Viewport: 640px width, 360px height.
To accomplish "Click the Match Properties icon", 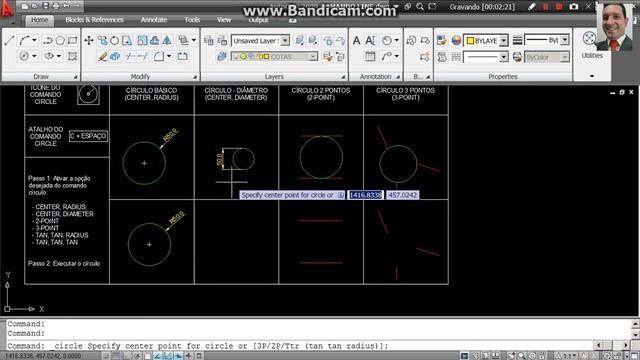I will (x=441, y=40).
